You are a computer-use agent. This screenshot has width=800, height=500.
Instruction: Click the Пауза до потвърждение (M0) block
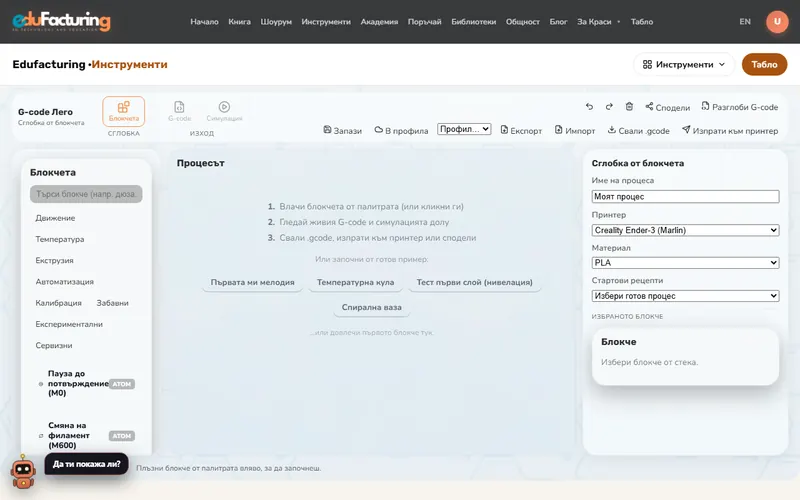pos(86,383)
